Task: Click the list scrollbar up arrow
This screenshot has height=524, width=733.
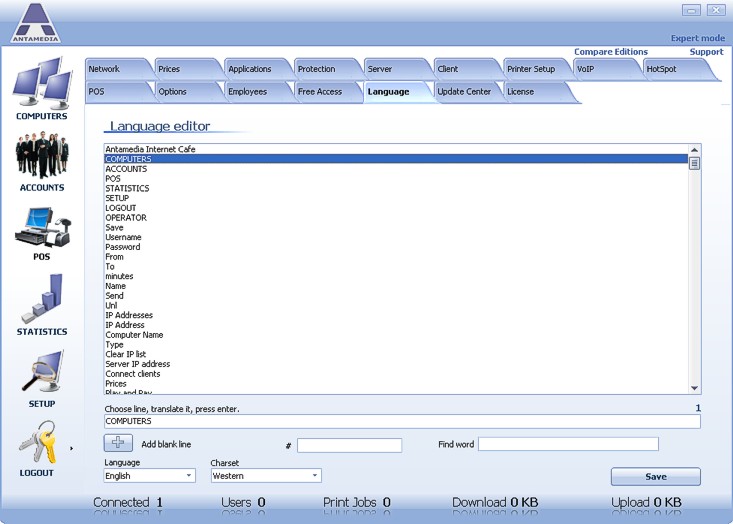Action: pos(694,150)
